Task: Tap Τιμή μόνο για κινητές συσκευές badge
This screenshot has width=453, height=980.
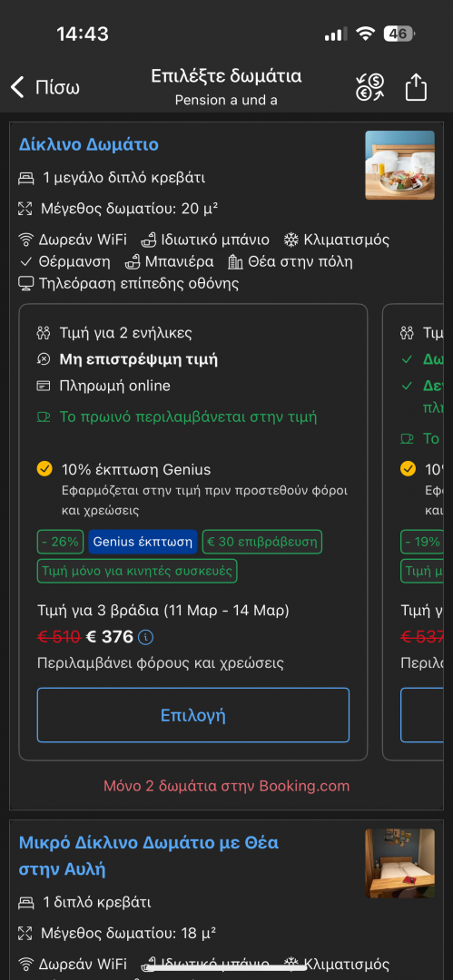Action: [x=137, y=571]
